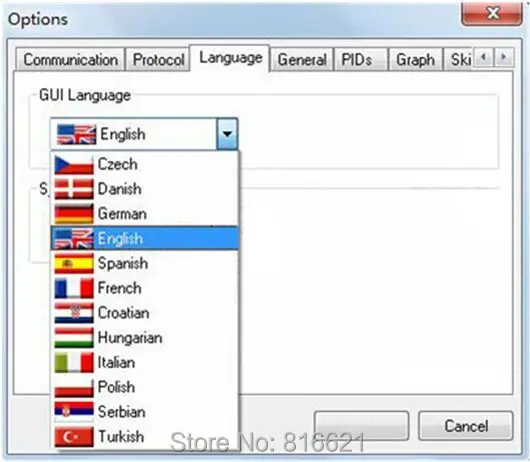Open the Protocol tab
The height and width of the screenshot is (462, 530).
click(158, 60)
